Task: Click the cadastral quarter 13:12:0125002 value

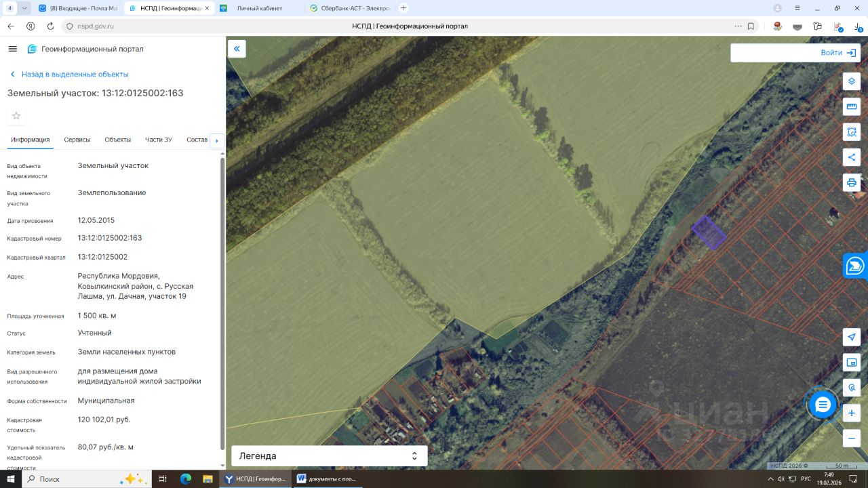Action: 102,257
